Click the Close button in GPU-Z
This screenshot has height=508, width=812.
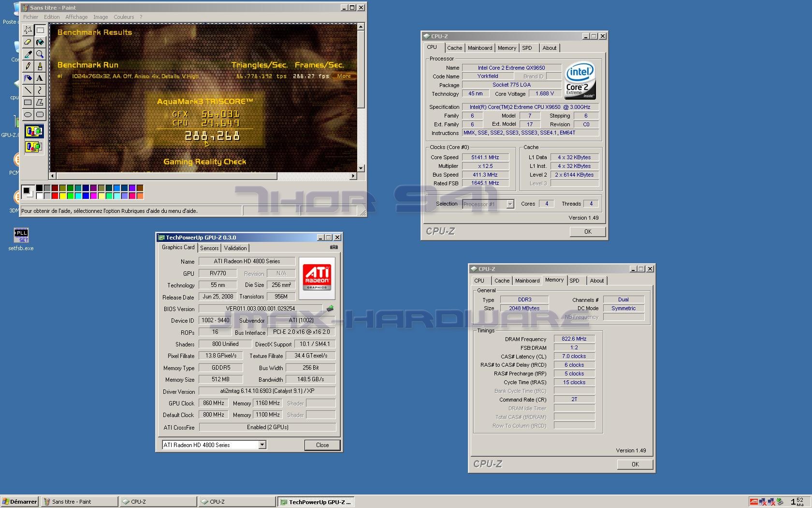click(x=322, y=445)
